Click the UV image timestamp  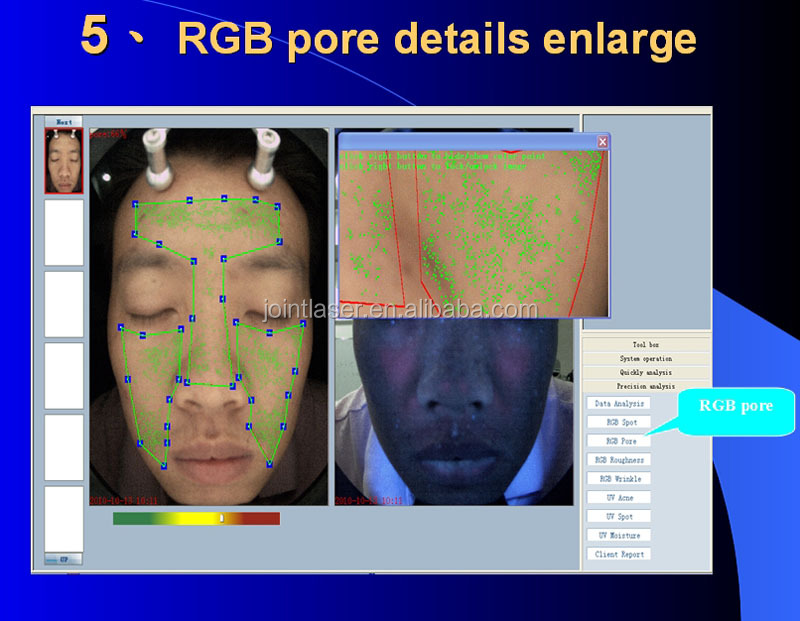368,501
